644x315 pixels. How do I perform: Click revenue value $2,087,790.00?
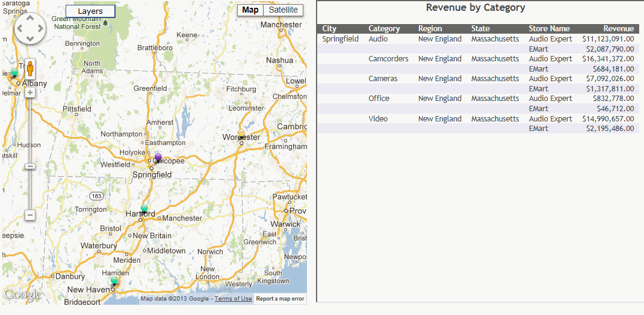(610, 49)
